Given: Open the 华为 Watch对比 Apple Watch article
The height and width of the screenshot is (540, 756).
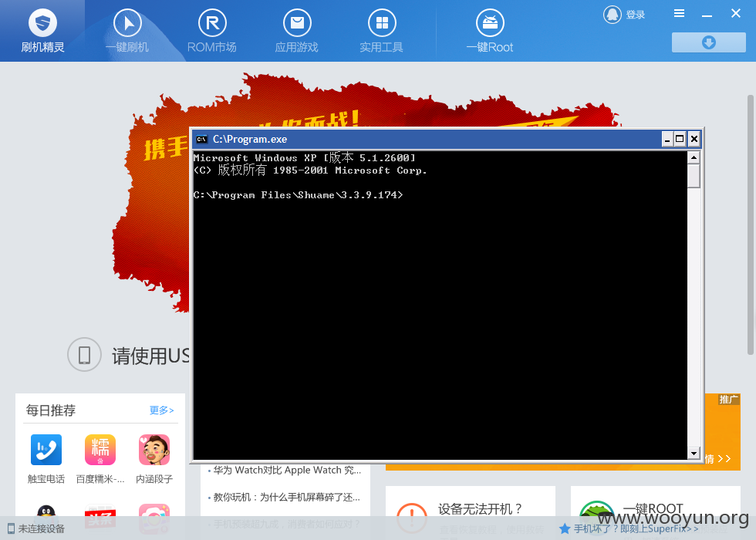Looking at the screenshot, I should click(287, 471).
